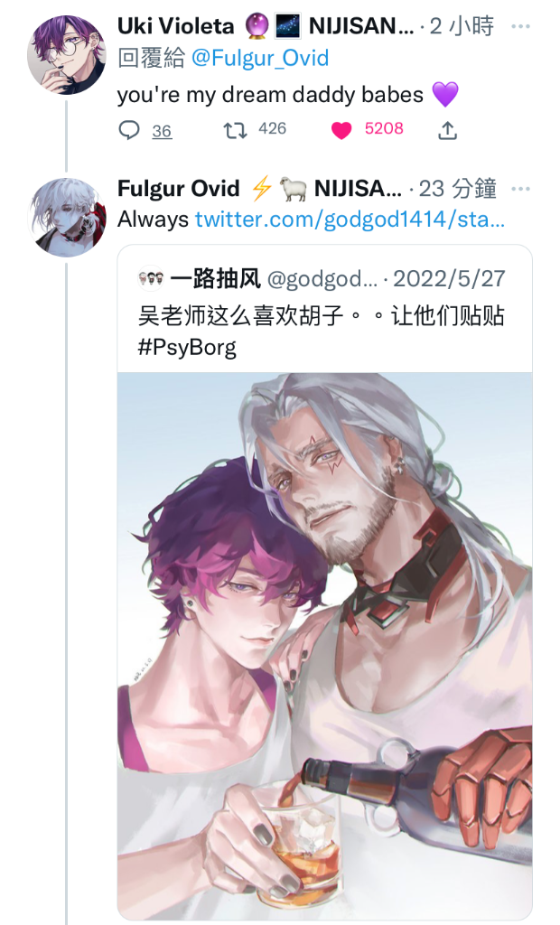Open the three-dot menu on Uki Violeta's tweet
This screenshot has height=925, width=560.
tap(520, 26)
